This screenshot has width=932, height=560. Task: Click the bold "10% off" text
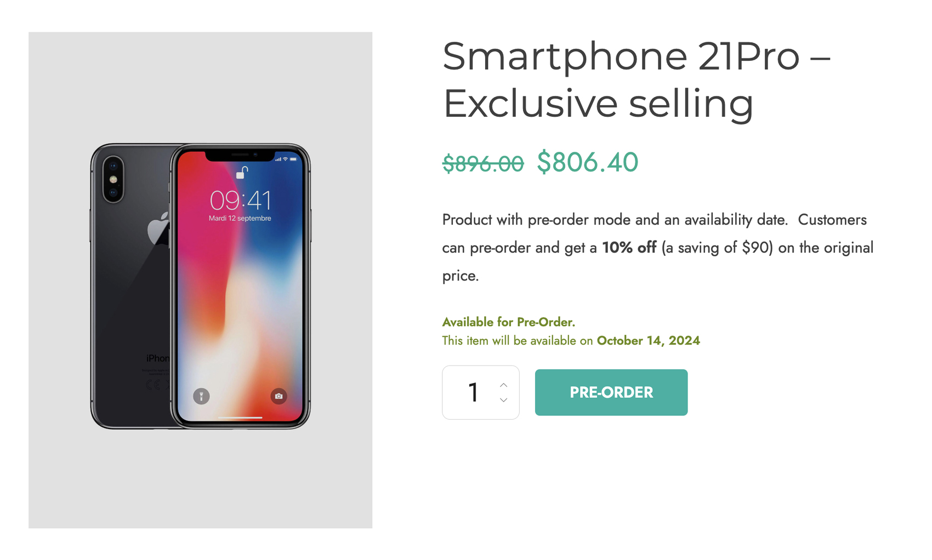point(629,248)
